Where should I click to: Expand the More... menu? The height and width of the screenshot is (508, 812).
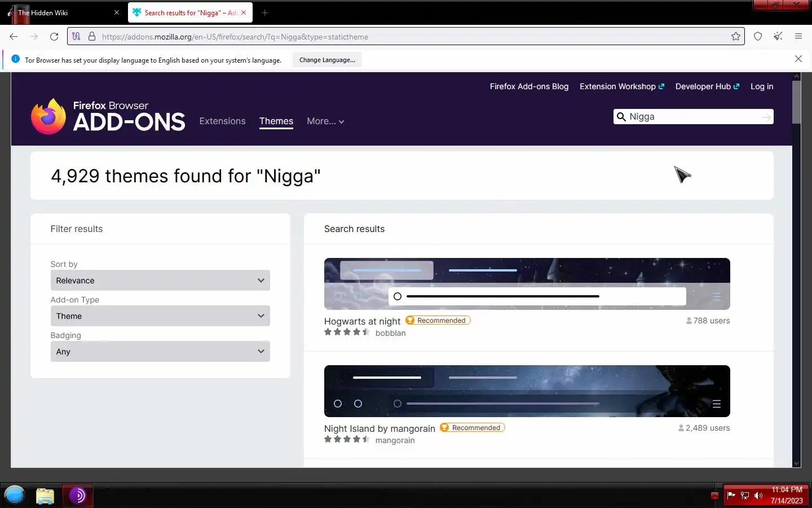(x=325, y=121)
